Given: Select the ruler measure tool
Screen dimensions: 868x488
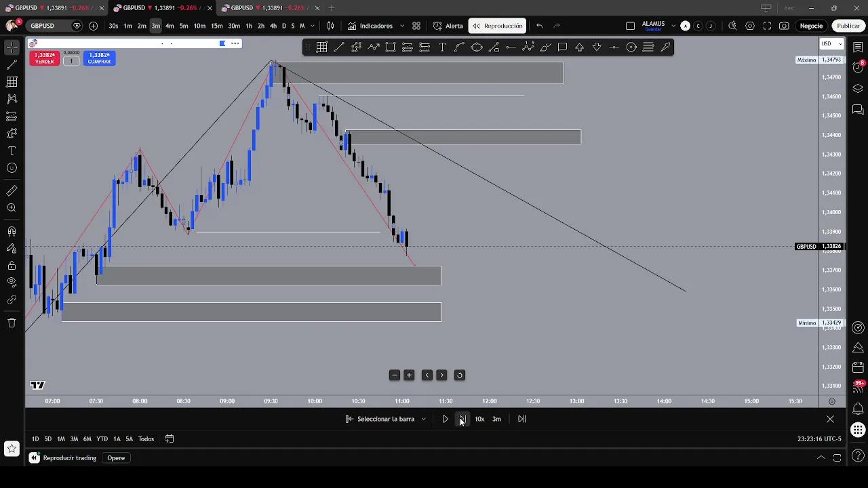Looking at the screenshot, I should pos(12,191).
